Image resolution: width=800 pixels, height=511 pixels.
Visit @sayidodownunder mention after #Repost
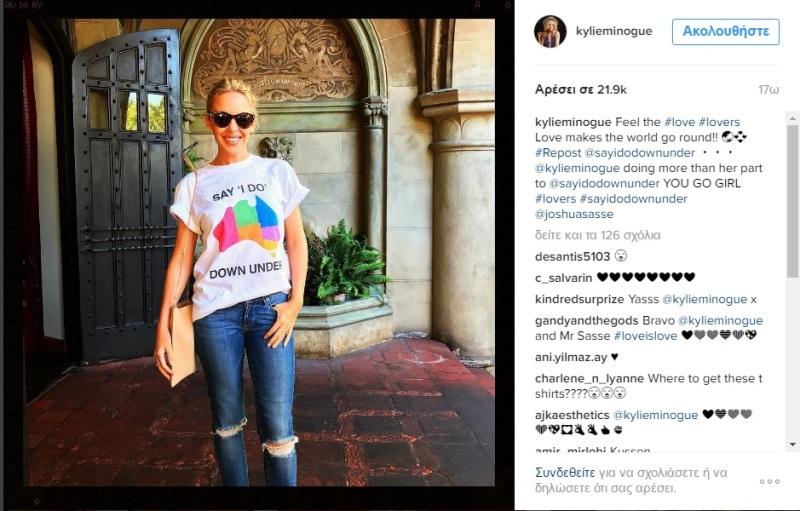639,152
